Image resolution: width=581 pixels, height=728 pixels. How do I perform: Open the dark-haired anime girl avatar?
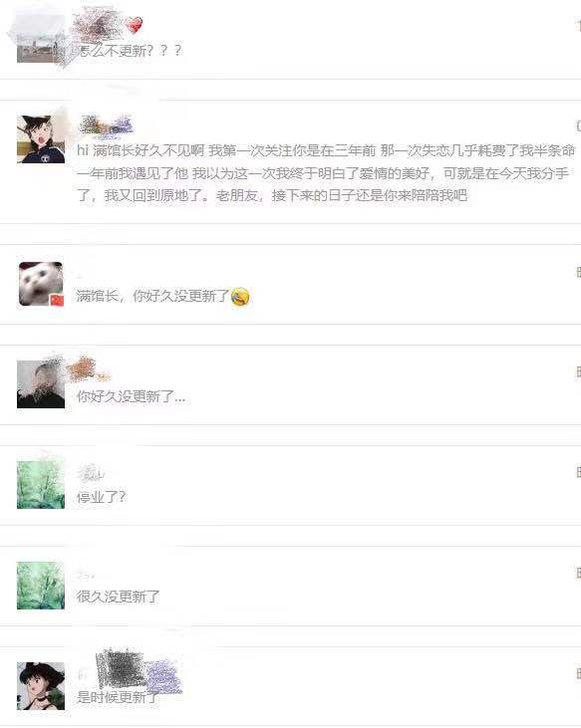(x=41, y=686)
